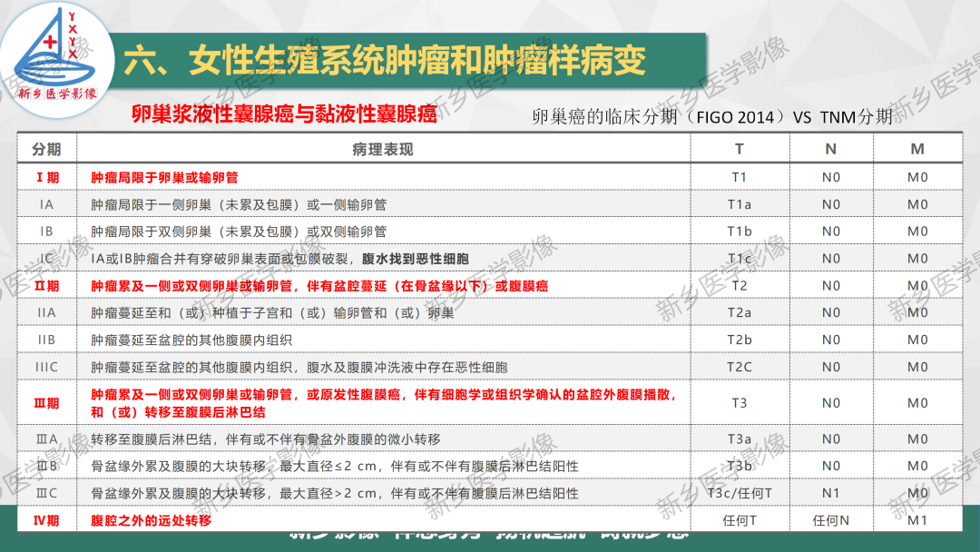Select the slide title 六、女性生殖系统肿瘤和肿瘤样病变
This screenshot has width=980, height=552.
[385, 61]
